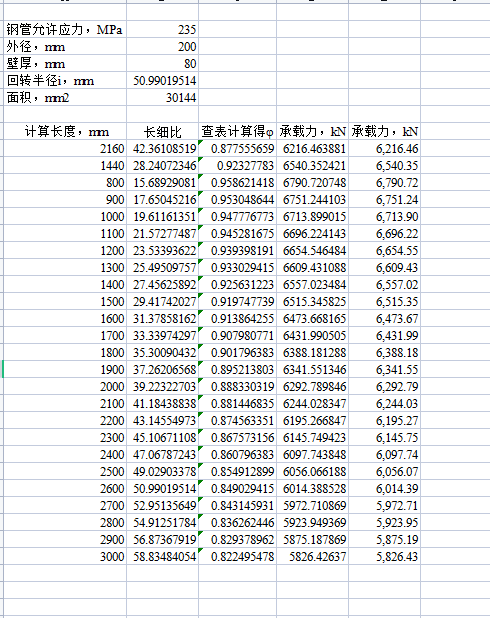Select the 长细比 header cell

point(162,131)
